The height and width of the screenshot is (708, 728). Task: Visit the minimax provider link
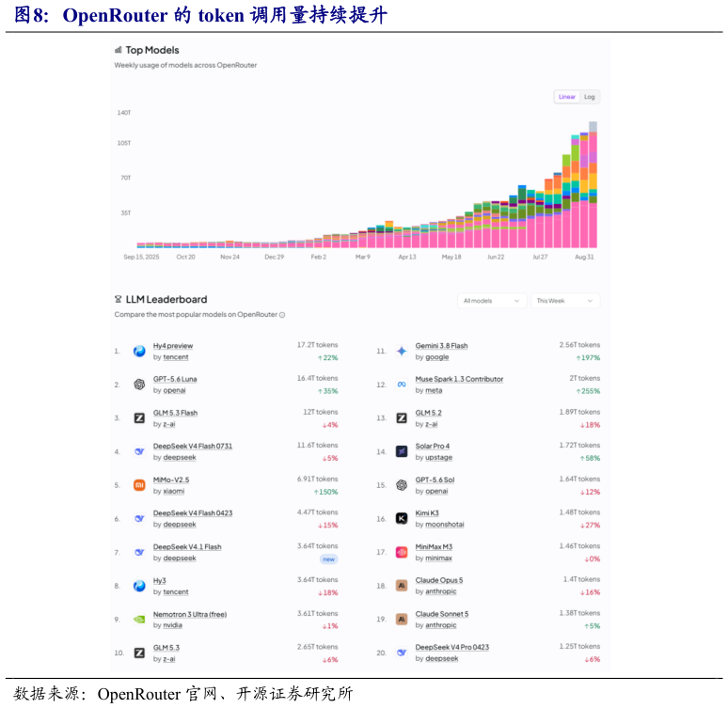[438, 559]
